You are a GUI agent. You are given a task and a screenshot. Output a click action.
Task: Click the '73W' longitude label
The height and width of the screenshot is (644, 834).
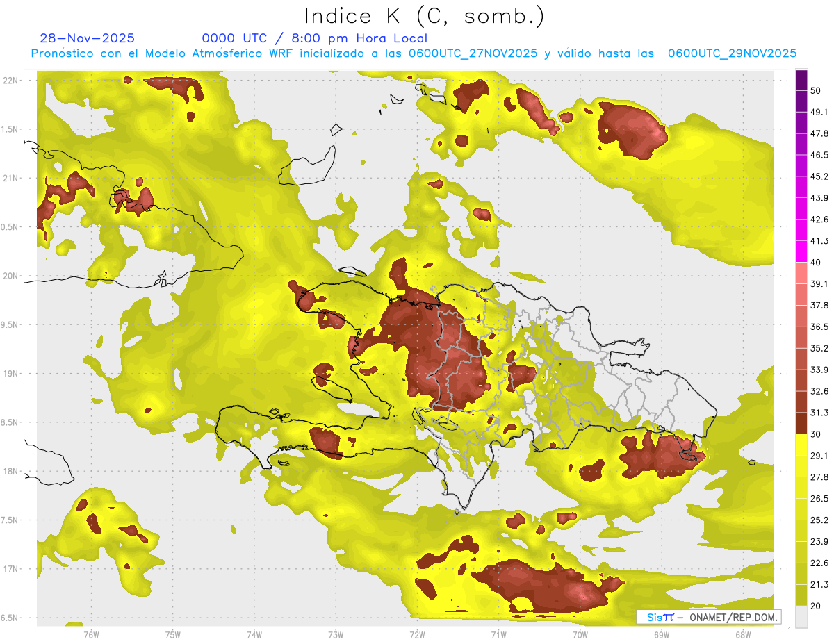click(336, 634)
